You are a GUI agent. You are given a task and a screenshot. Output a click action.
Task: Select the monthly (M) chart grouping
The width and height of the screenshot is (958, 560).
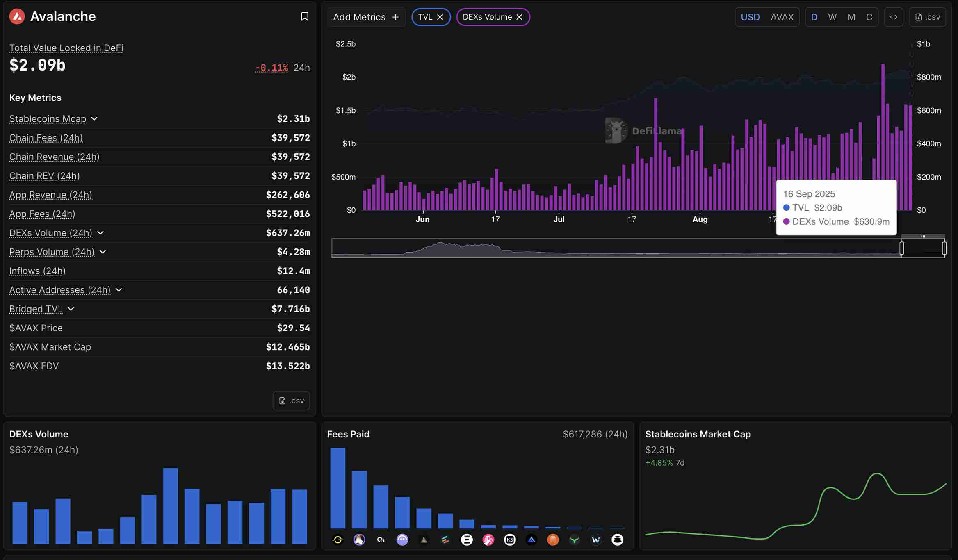click(x=851, y=17)
